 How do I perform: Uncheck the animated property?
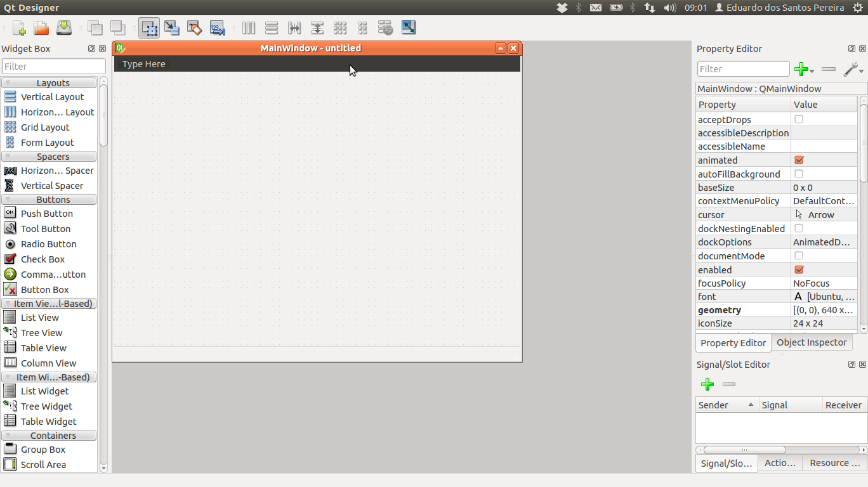click(x=799, y=160)
